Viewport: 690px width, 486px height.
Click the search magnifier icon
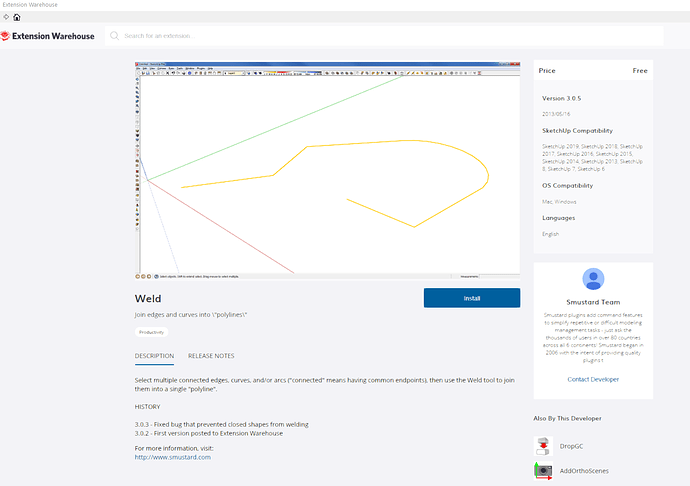114,36
